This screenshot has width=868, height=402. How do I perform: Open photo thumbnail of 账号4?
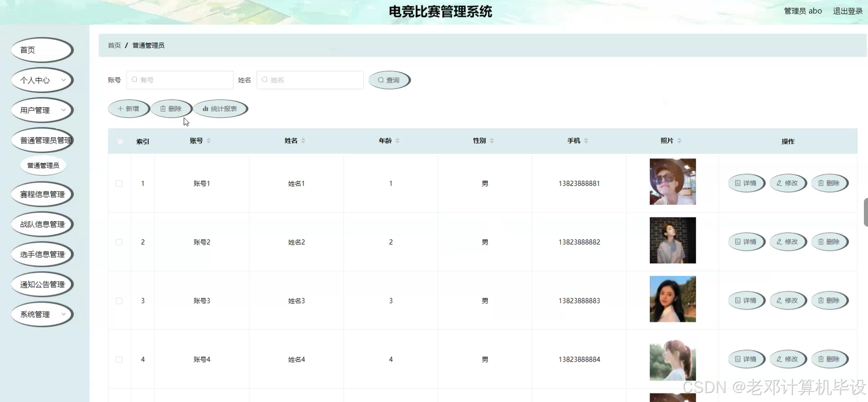click(x=672, y=358)
